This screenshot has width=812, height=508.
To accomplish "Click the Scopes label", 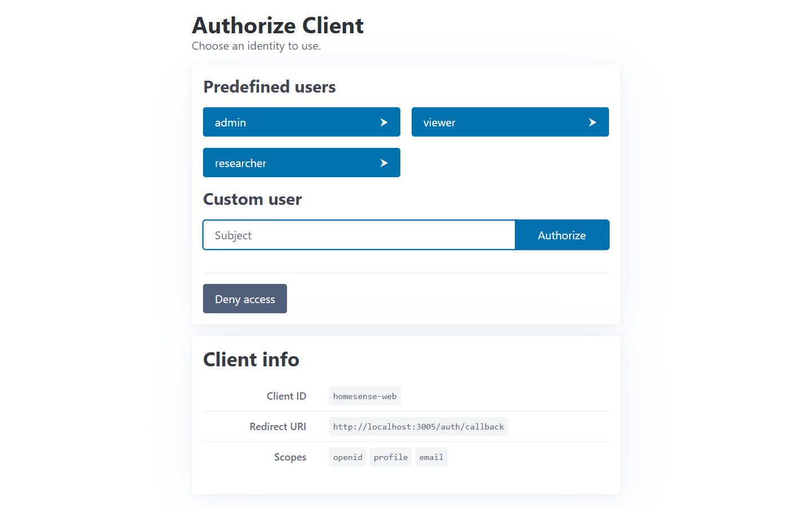I will [290, 457].
